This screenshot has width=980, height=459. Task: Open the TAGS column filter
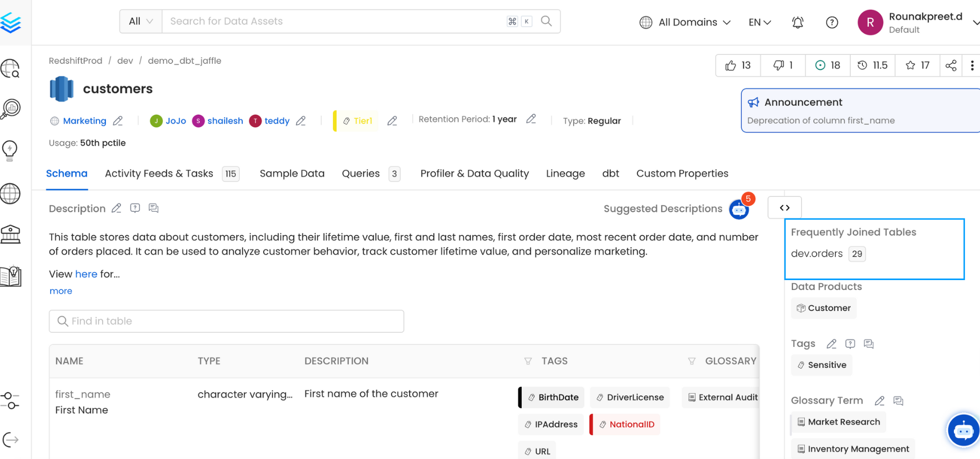(x=528, y=361)
